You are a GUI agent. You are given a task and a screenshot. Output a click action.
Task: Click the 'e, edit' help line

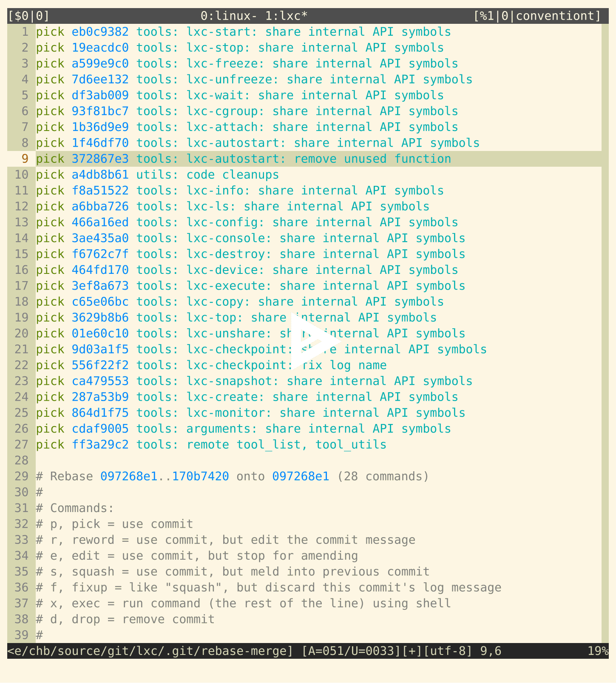point(197,556)
